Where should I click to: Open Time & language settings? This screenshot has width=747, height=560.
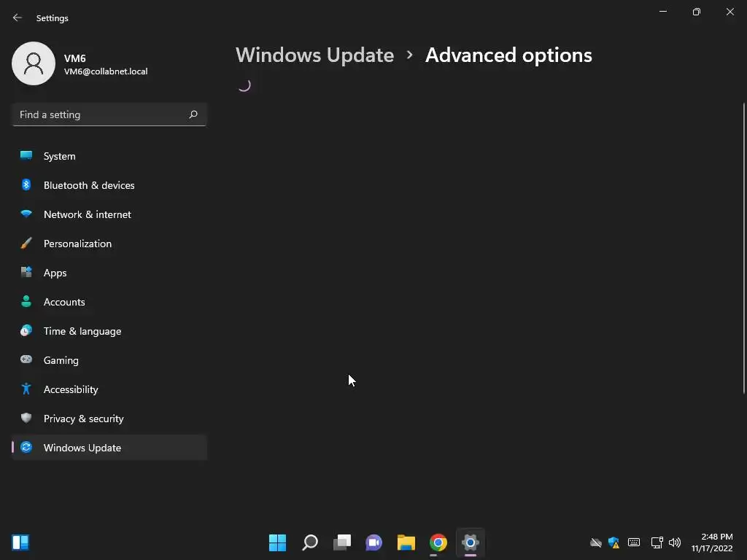[x=109, y=331]
